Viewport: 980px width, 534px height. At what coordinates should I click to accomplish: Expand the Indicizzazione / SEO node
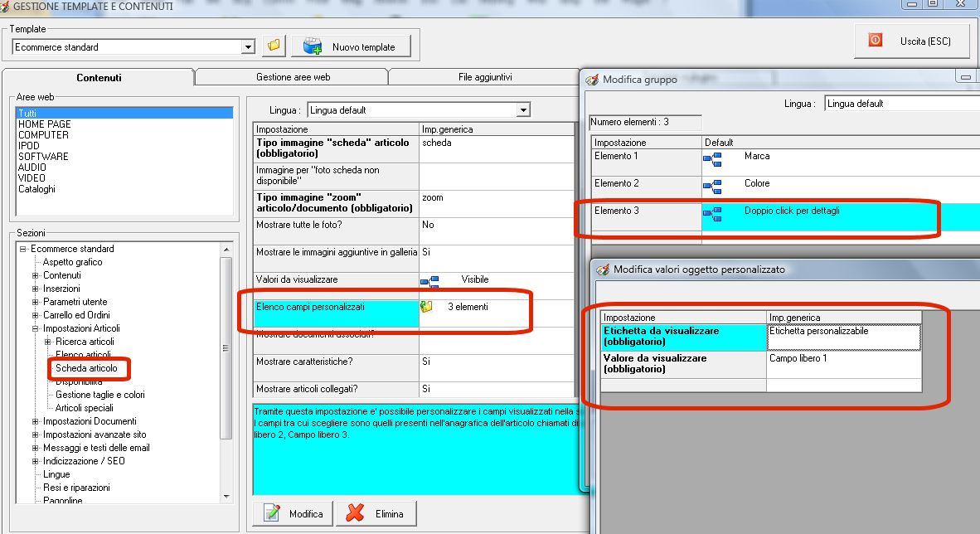pyautogui.click(x=36, y=461)
